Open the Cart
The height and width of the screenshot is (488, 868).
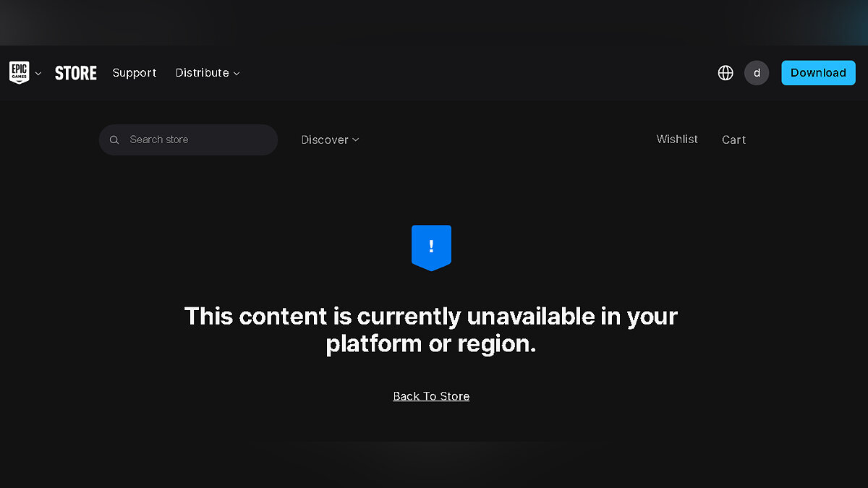[x=733, y=140]
